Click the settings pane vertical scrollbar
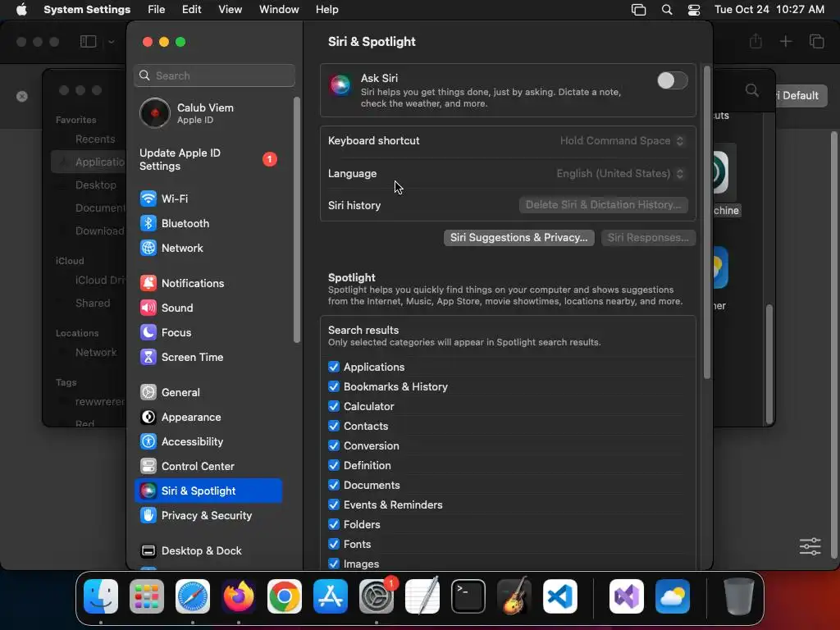This screenshot has width=840, height=630. 706,222
